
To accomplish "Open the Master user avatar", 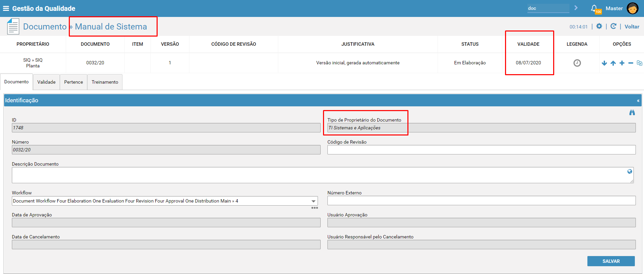I will (632, 8).
